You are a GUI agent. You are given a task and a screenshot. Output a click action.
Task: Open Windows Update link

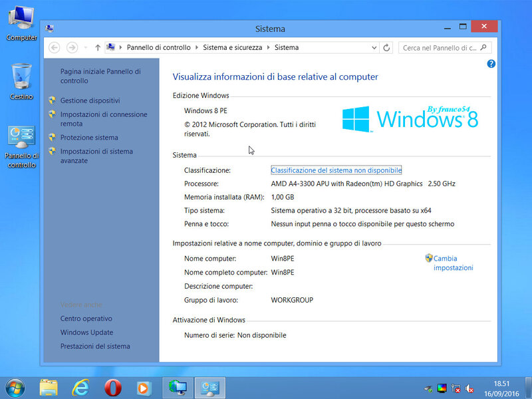(86, 332)
